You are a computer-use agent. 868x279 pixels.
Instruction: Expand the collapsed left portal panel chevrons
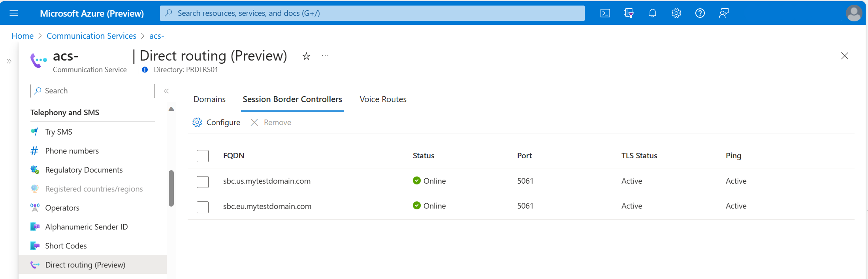click(x=9, y=61)
